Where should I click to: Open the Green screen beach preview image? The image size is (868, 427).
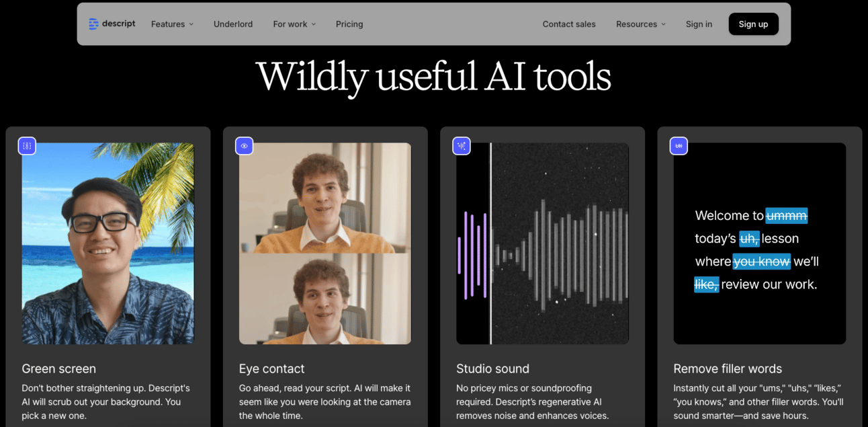(107, 243)
